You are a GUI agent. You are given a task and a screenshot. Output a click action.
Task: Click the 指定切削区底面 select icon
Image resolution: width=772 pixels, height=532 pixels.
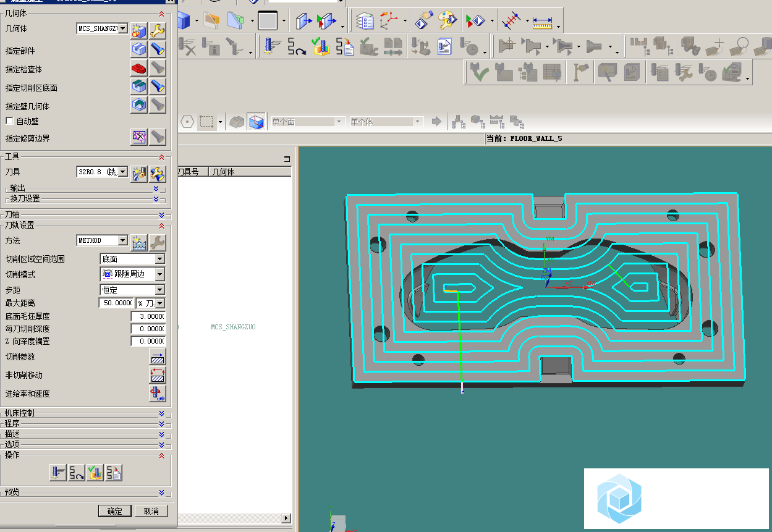(139, 87)
